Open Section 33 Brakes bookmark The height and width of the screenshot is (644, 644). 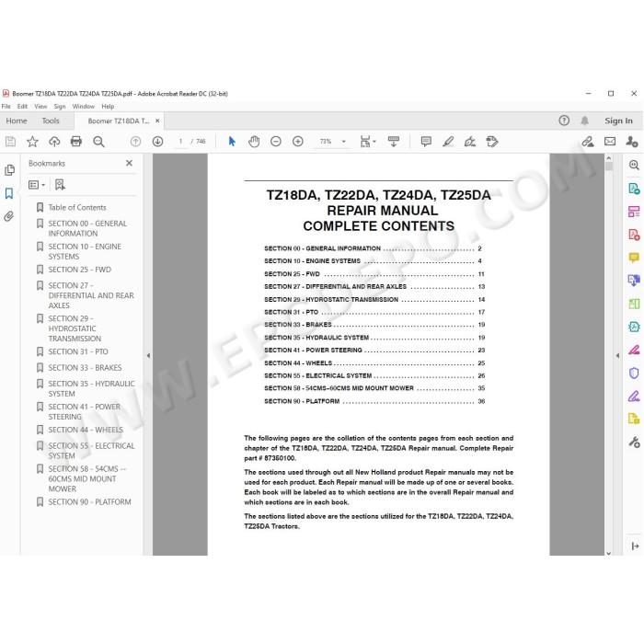point(85,368)
